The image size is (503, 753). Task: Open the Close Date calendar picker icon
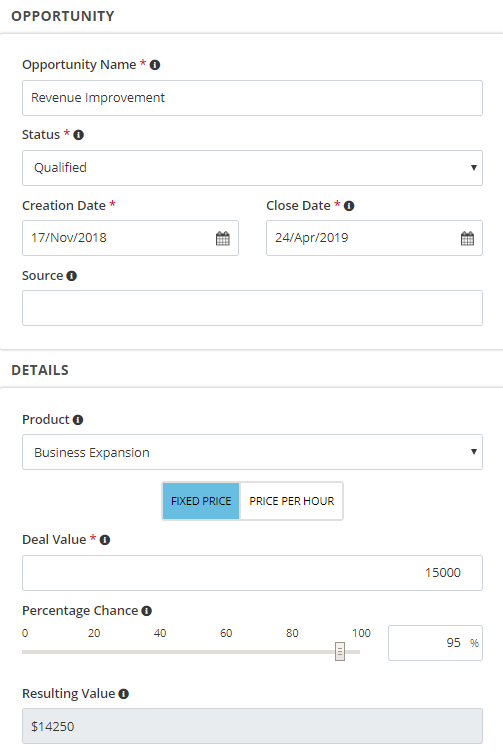(x=467, y=238)
